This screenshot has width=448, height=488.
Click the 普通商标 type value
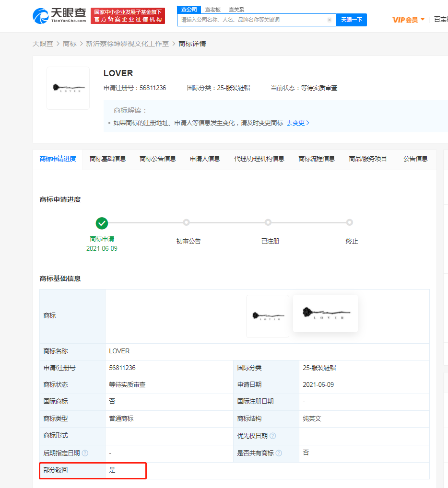point(121,419)
